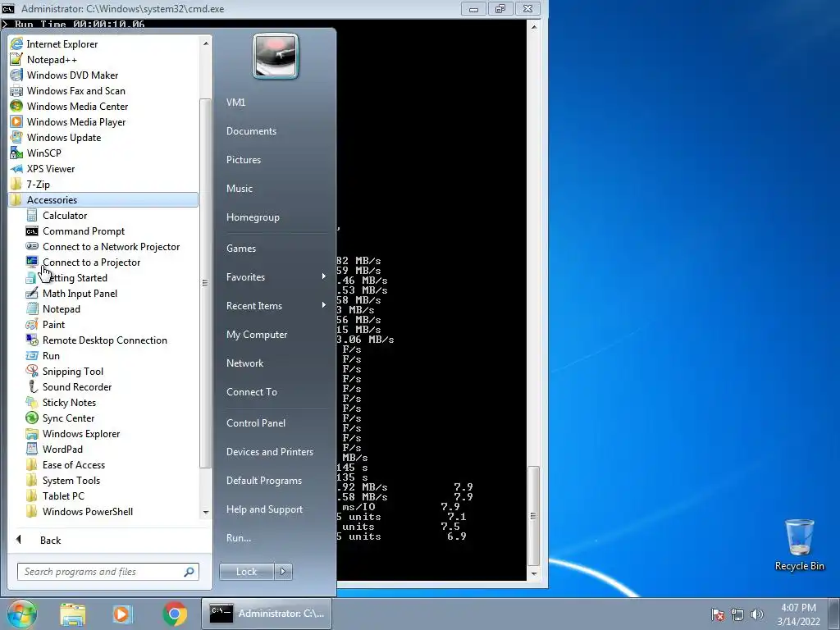
Task: Launch Command Prompt icon
Action: pos(32,231)
